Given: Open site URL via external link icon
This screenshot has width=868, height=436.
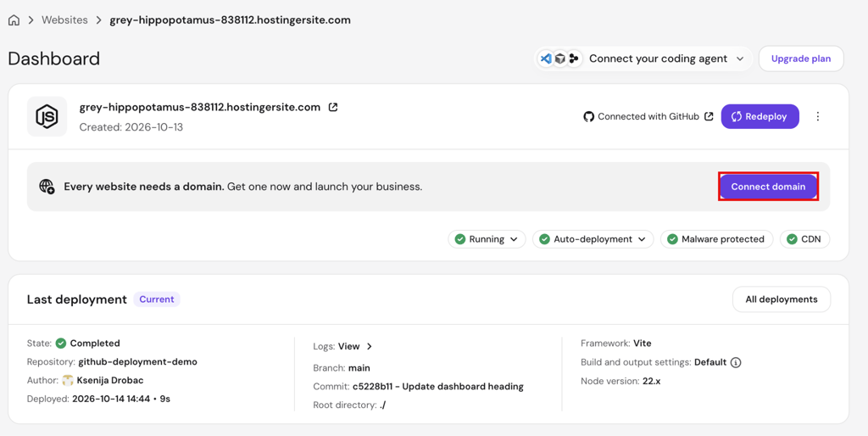Looking at the screenshot, I should pos(333,108).
